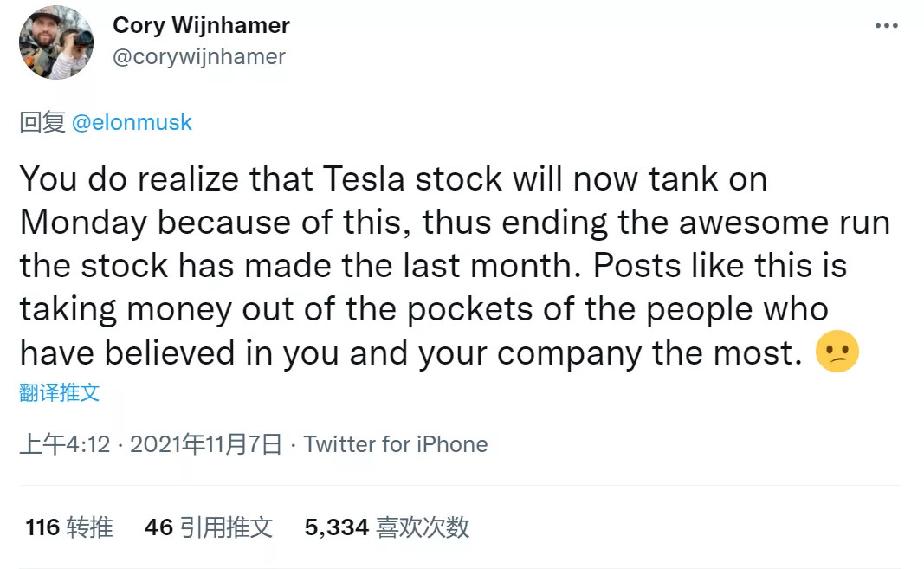The height and width of the screenshot is (569, 924).
Task: Open the three-dot more options menu
Action: click(x=886, y=25)
